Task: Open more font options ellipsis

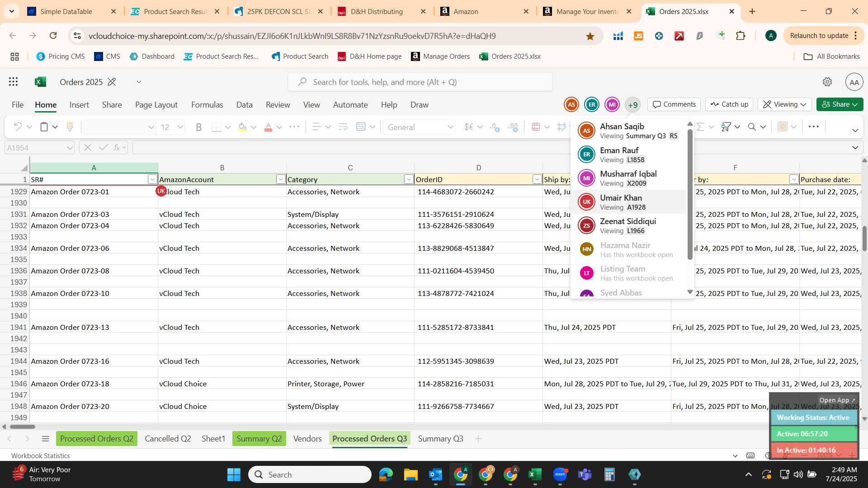Action: tap(294, 127)
